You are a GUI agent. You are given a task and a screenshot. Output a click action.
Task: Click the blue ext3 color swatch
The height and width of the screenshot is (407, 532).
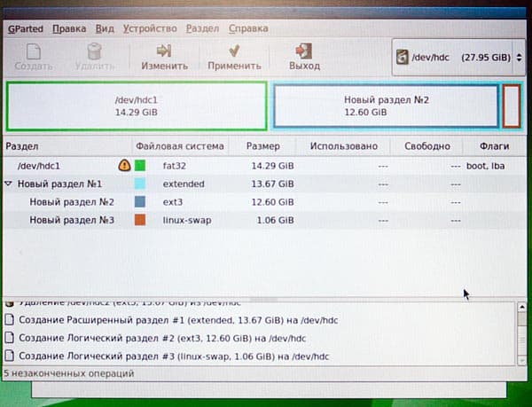coord(140,202)
